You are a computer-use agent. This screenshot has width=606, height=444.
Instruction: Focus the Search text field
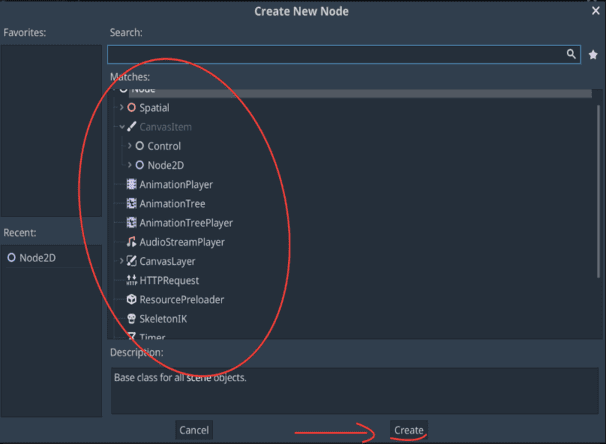[x=335, y=55]
